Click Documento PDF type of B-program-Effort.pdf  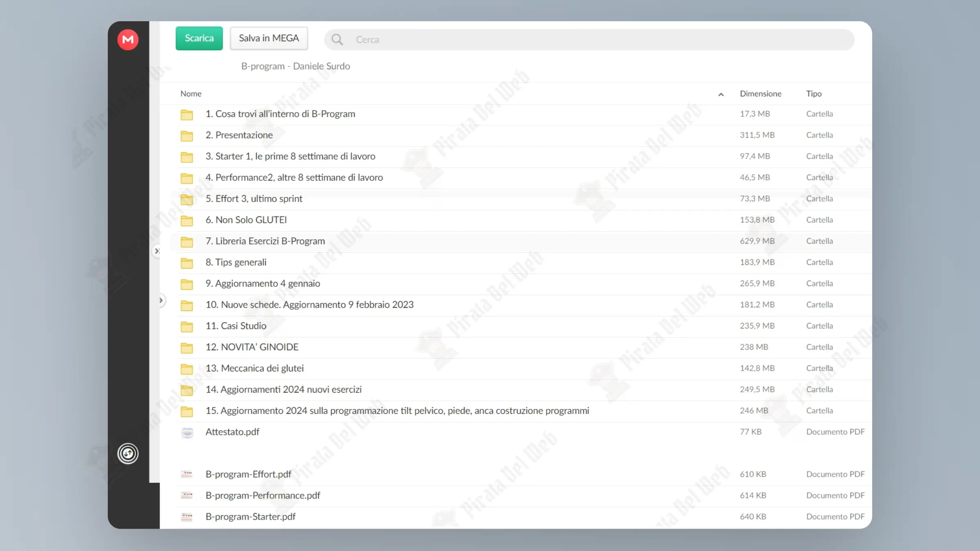click(x=835, y=474)
